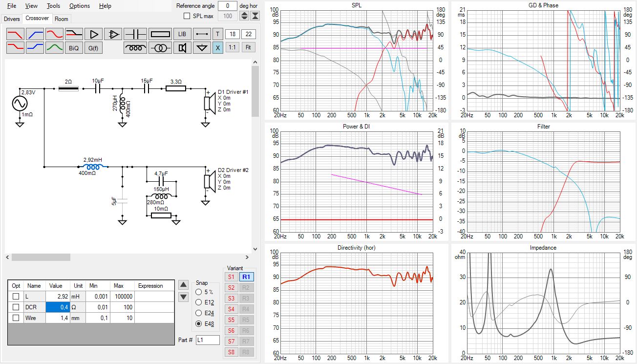Open the Room tab
This screenshot has width=637, height=364.
(62, 19)
